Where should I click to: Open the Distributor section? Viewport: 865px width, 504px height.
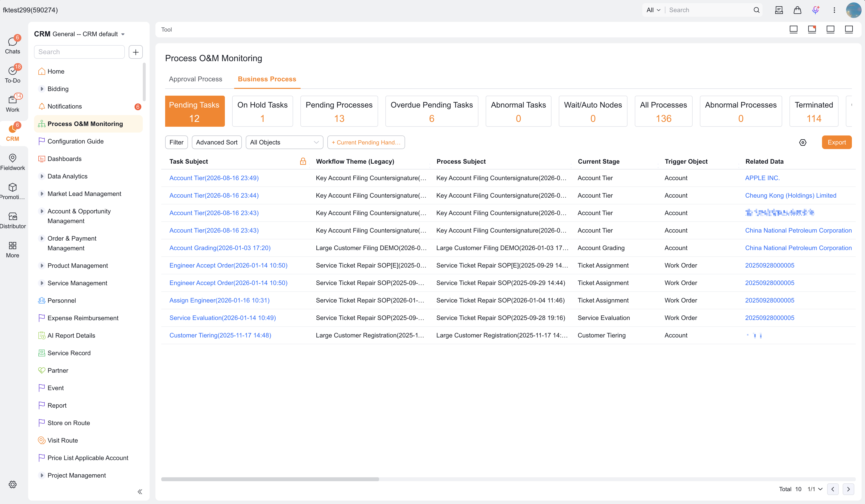click(x=13, y=220)
